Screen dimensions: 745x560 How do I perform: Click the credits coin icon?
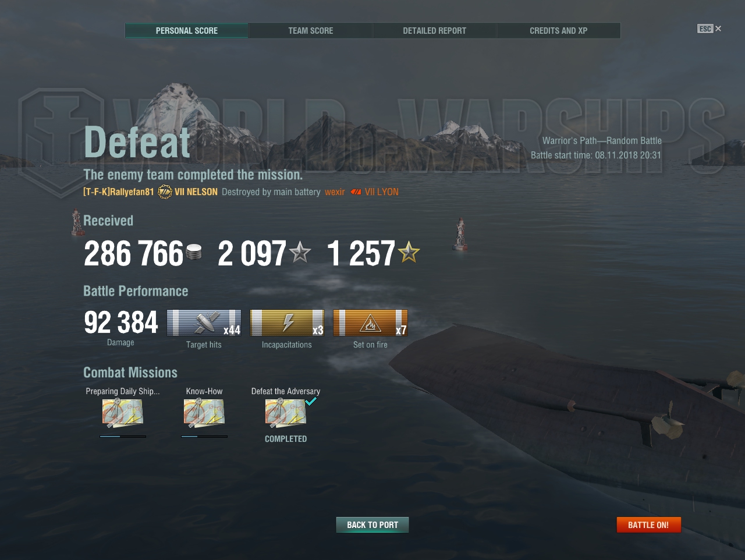click(x=194, y=252)
